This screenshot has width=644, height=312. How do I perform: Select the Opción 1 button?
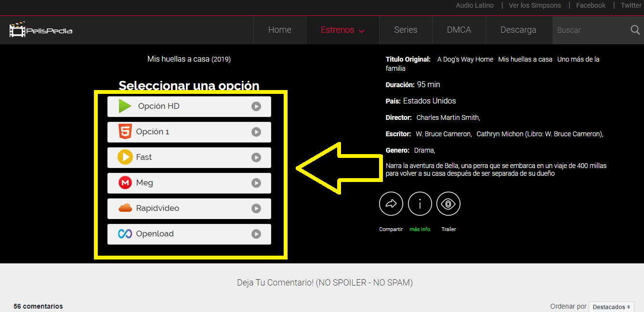pyautogui.click(x=189, y=132)
